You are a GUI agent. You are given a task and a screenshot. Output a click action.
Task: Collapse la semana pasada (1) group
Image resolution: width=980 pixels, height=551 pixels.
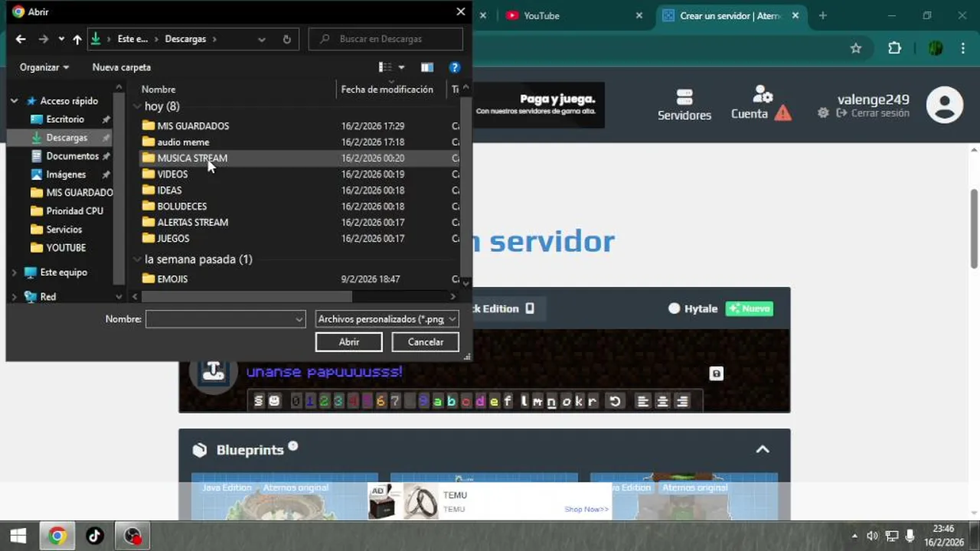click(137, 259)
